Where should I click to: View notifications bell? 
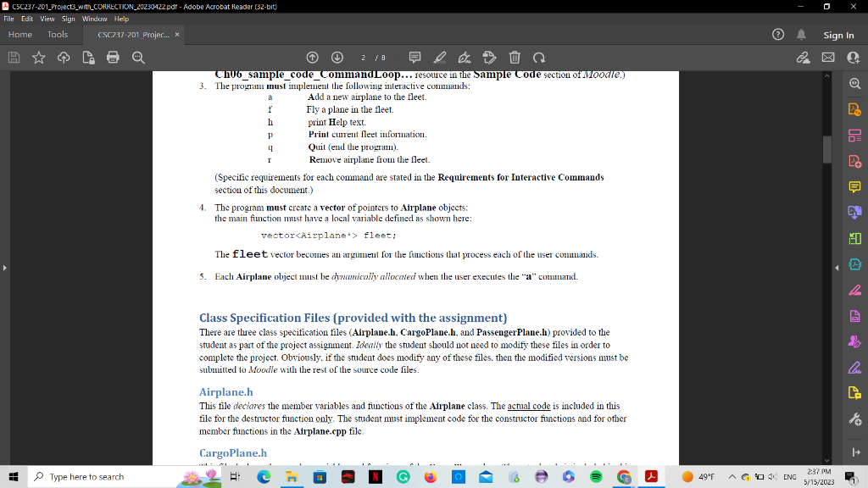801,34
